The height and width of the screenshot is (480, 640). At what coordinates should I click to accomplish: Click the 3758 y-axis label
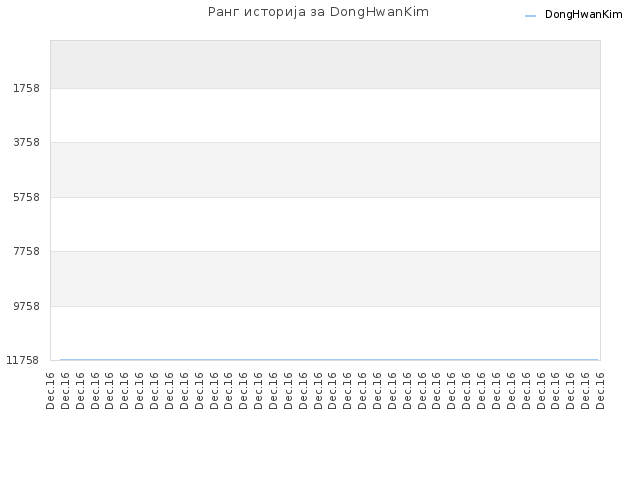[x=27, y=142]
